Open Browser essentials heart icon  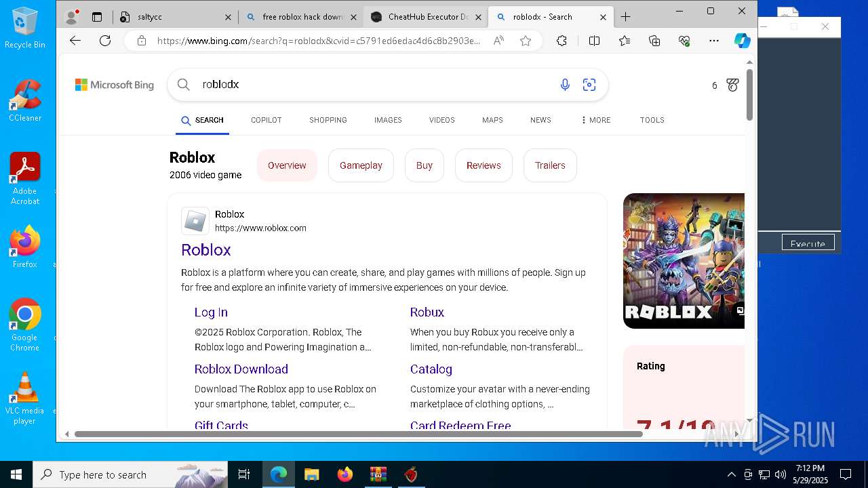[684, 41]
